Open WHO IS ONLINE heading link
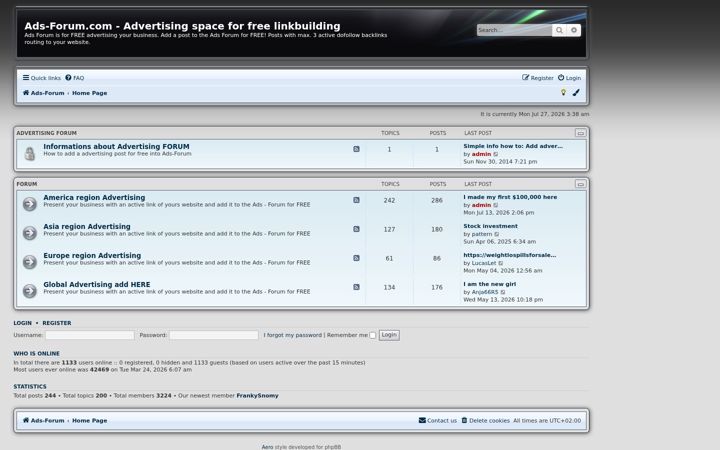The height and width of the screenshot is (450, 720). (36, 354)
